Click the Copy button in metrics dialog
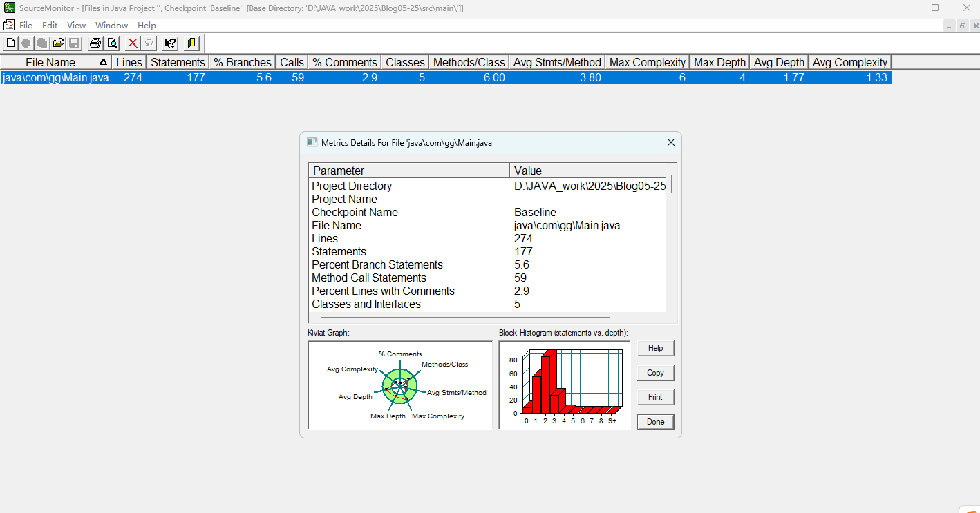The width and height of the screenshot is (980, 513). [655, 373]
